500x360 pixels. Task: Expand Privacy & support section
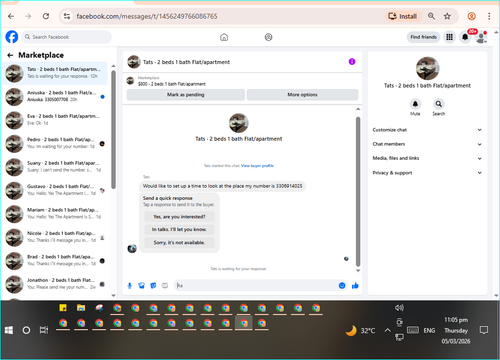point(427,173)
